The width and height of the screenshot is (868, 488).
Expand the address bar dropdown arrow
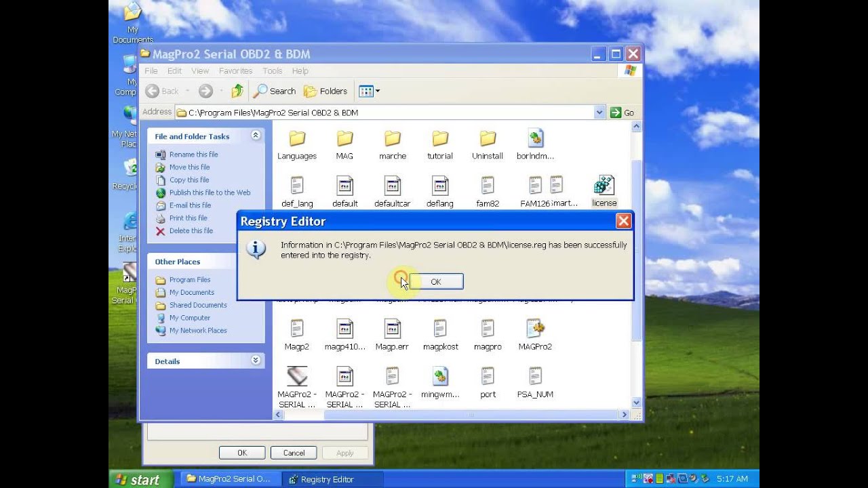[x=599, y=113]
